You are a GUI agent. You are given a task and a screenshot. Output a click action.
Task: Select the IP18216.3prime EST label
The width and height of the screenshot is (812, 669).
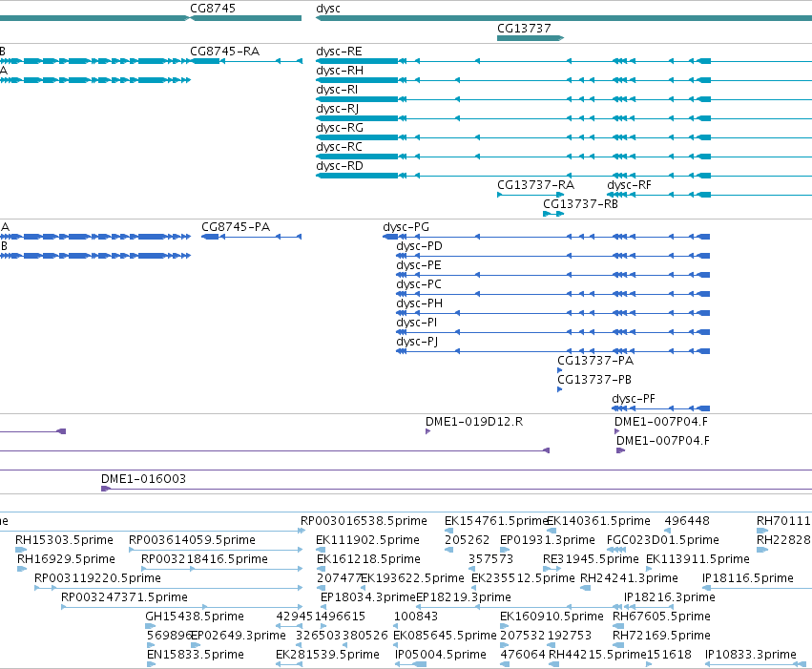[x=670, y=597]
